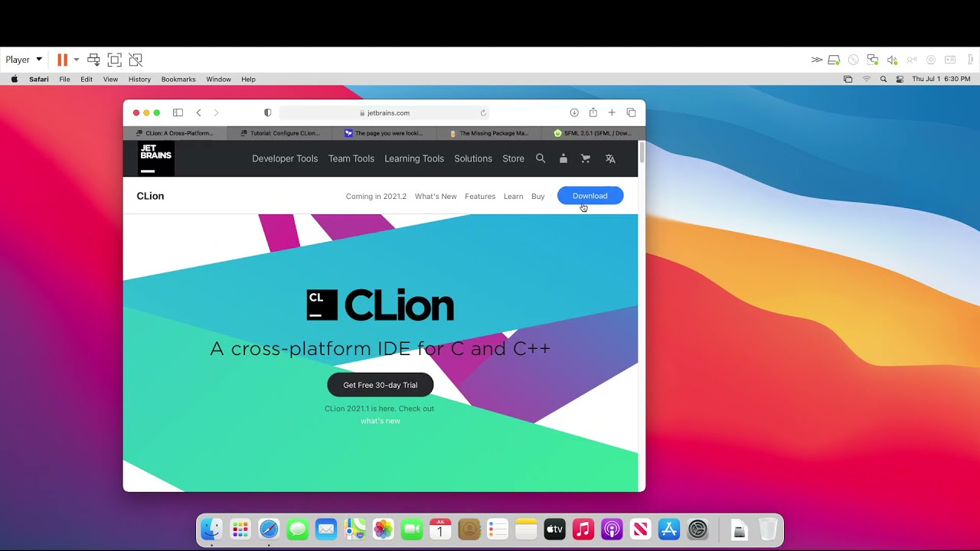This screenshot has width=980, height=551.
Task: Open Podcasts from the dock
Action: (x=612, y=529)
